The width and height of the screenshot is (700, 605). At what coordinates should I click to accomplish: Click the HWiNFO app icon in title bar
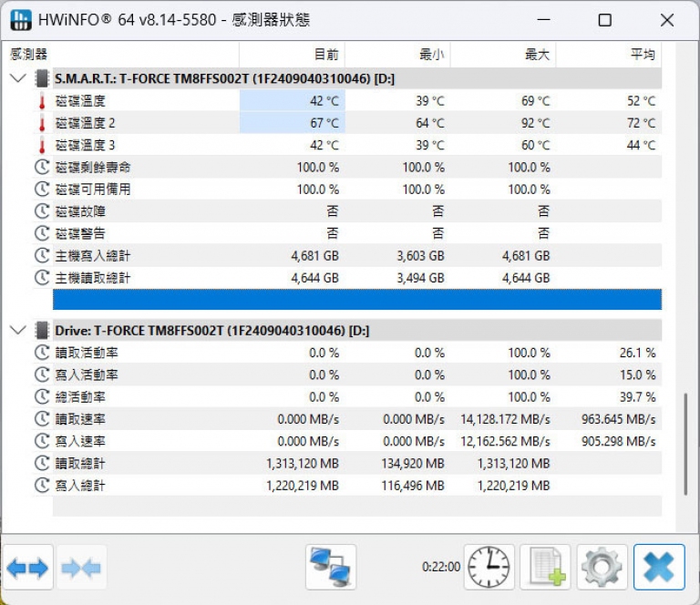click(x=21, y=20)
